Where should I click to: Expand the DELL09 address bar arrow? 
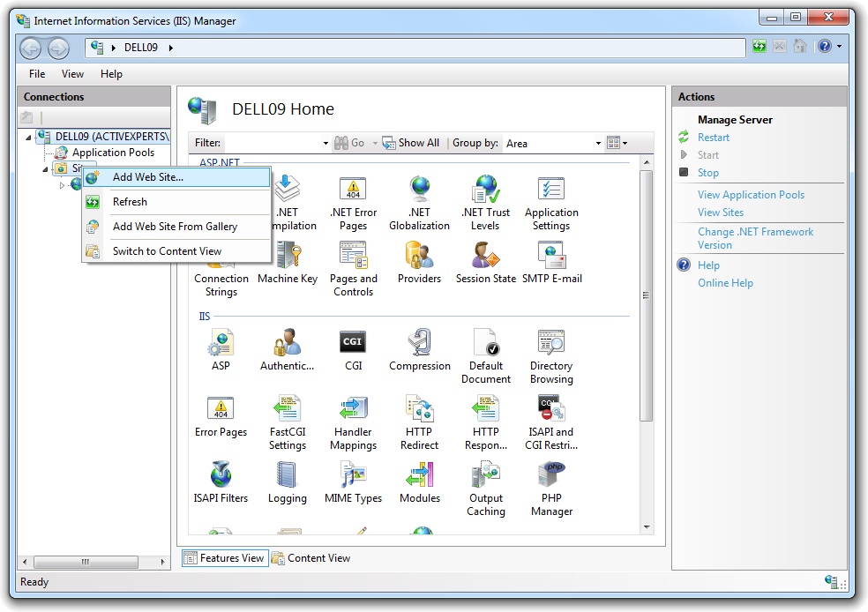click(x=171, y=49)
